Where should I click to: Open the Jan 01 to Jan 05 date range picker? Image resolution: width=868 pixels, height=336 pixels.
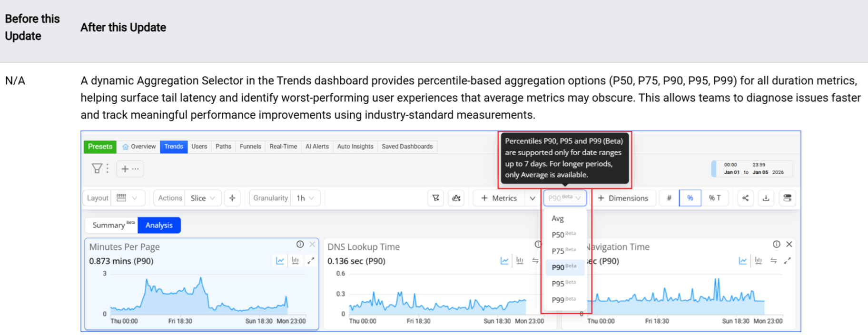[753, 168]
